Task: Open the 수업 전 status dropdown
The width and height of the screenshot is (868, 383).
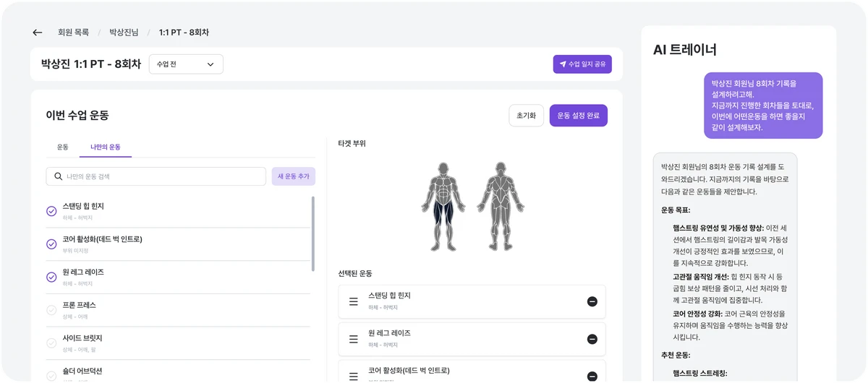Action: point(186,64)
